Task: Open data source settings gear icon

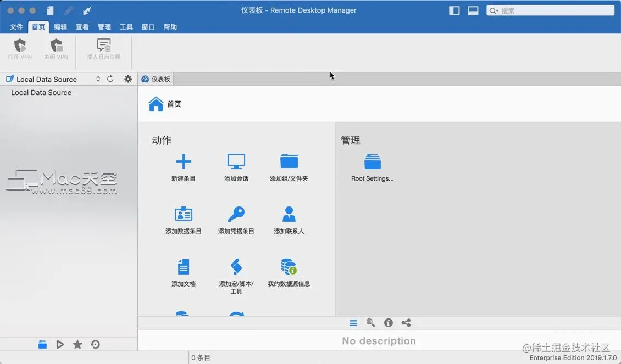Action: (x=128, y=79)
